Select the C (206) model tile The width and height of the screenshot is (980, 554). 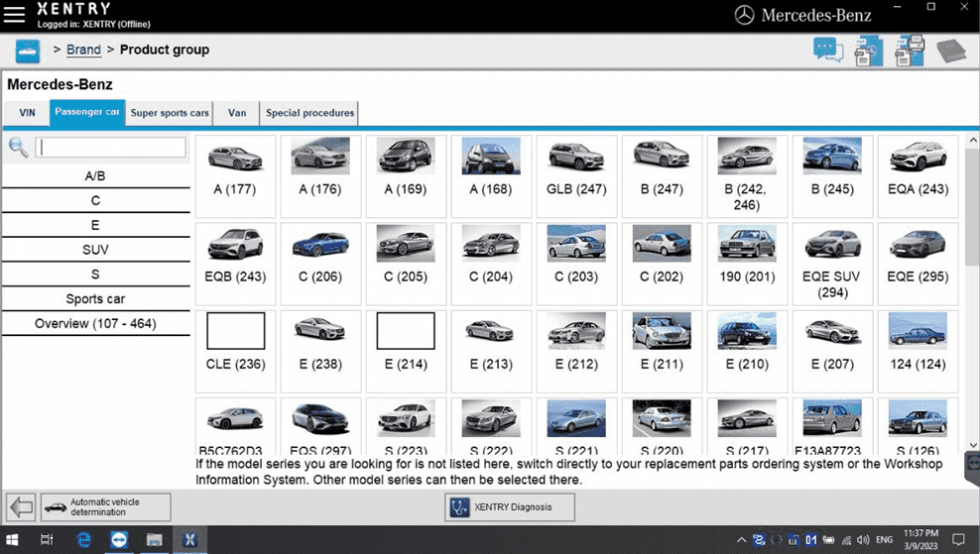click(320, 264)
